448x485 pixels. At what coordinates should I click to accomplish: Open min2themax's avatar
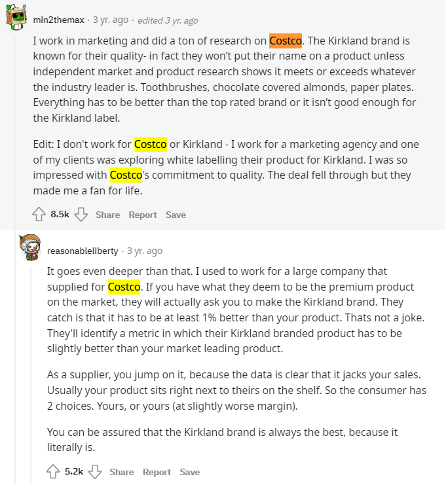coord(16,18)
